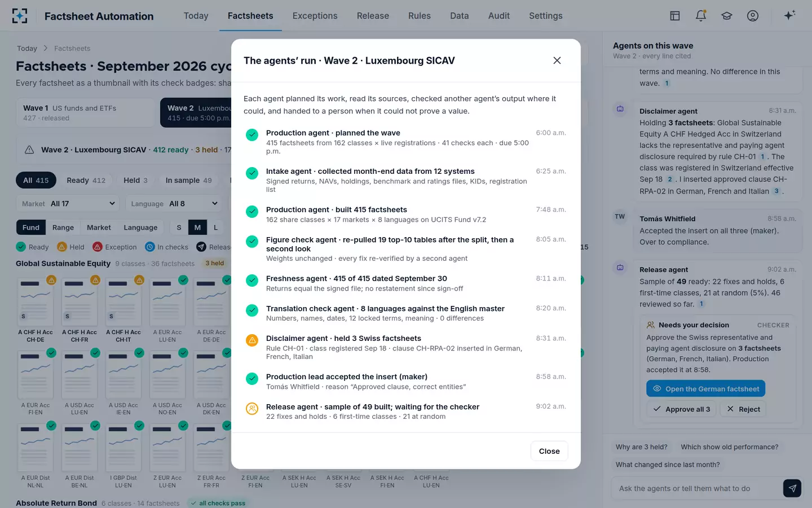This screenshot has height=508, width=812.
Task: Click the amber held icon on Disclaimer agent step
Action: [252, 340]
